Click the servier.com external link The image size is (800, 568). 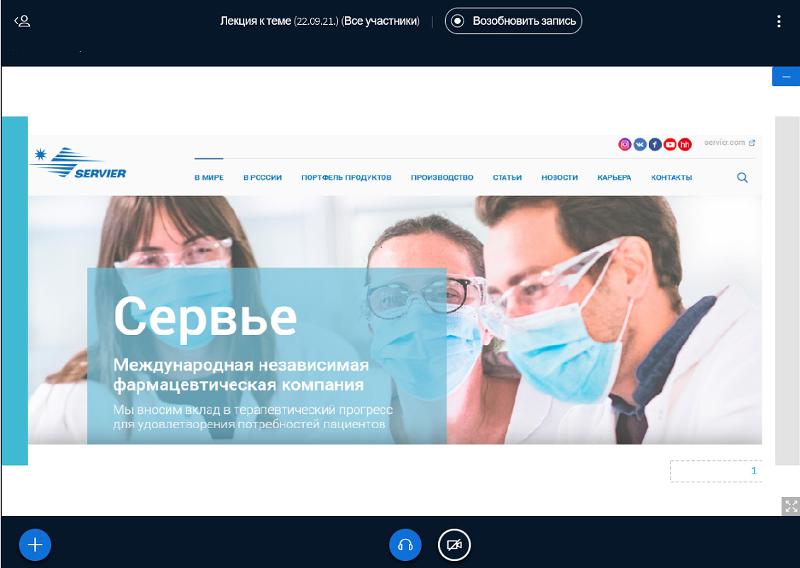729,143
